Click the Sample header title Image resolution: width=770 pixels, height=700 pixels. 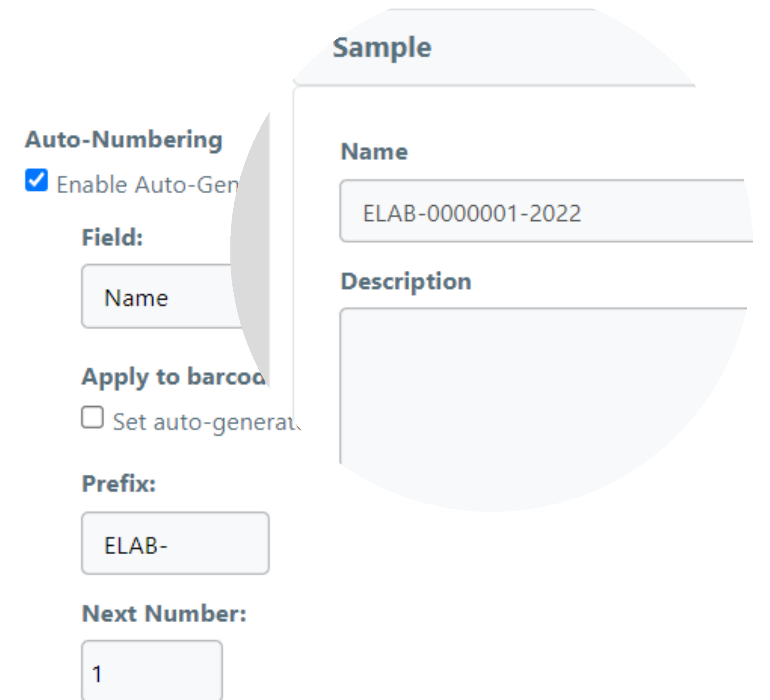[x=382, y=48]
